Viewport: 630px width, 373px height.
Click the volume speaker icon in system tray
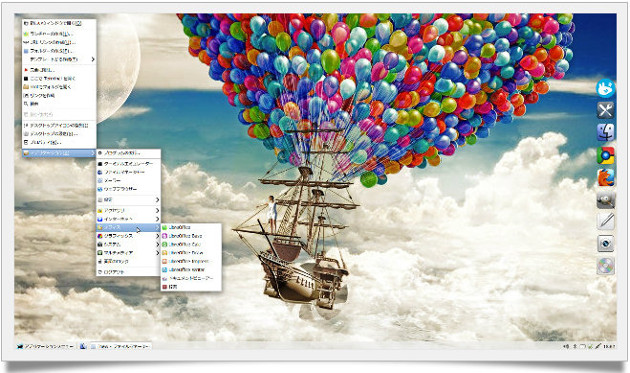pos(567,346)
